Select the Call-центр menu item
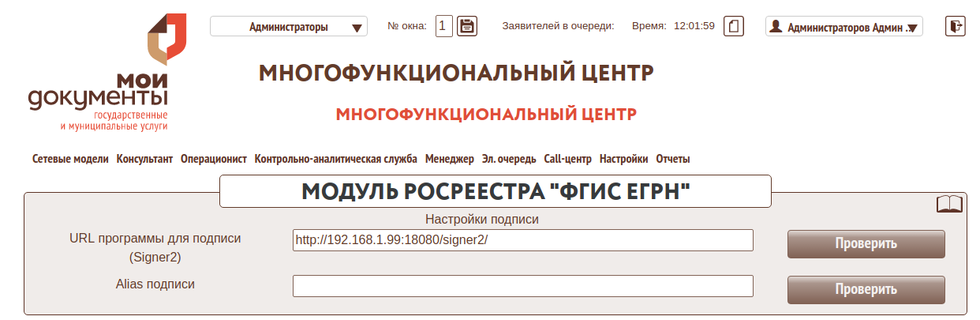980x320 pixels. pos(567,159)
